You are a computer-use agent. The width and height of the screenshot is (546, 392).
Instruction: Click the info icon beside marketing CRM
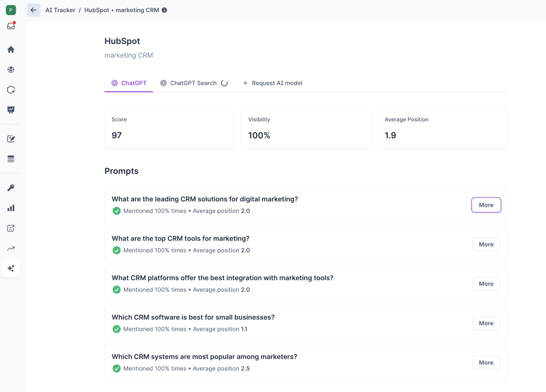164,10
